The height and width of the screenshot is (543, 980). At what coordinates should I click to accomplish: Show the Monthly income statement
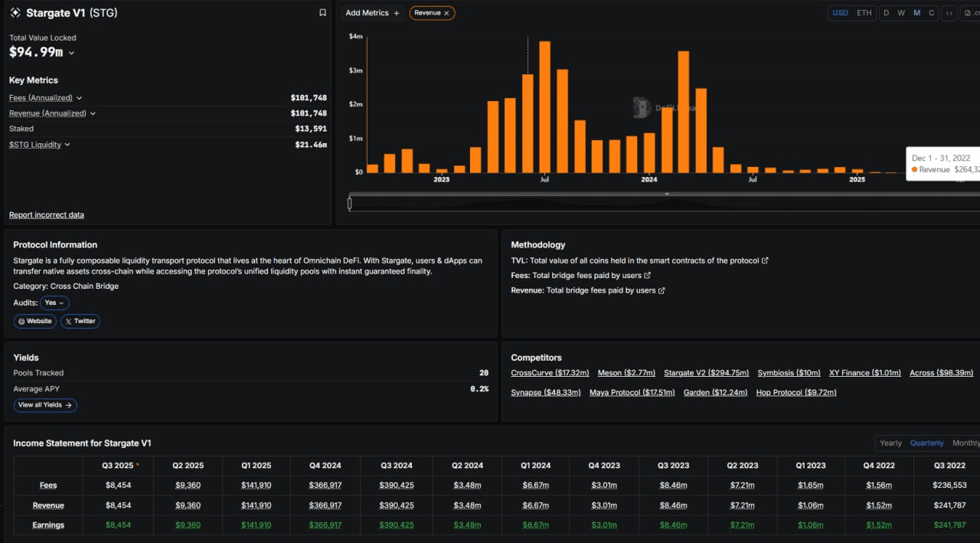pyautogui.click(x=965, y=443)
